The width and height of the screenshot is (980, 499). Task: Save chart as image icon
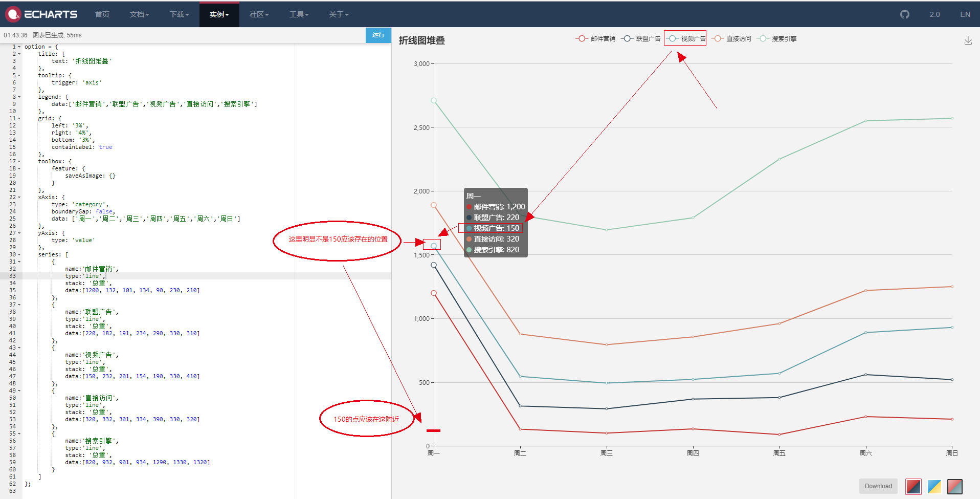click(968, 40)
